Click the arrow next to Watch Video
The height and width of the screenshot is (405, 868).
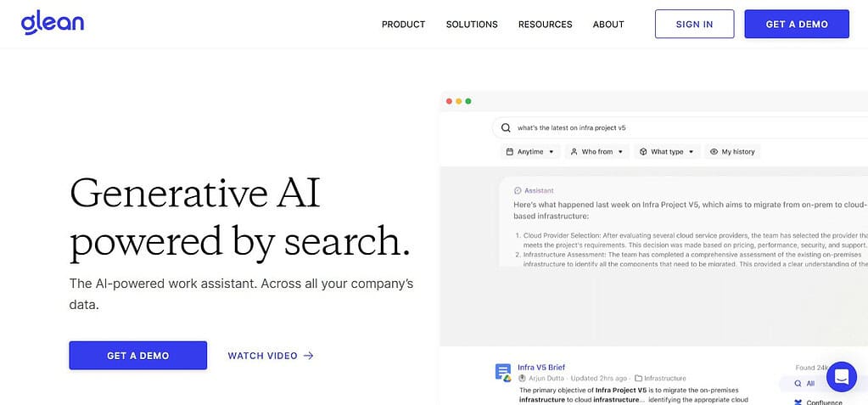tap(309, 356)
